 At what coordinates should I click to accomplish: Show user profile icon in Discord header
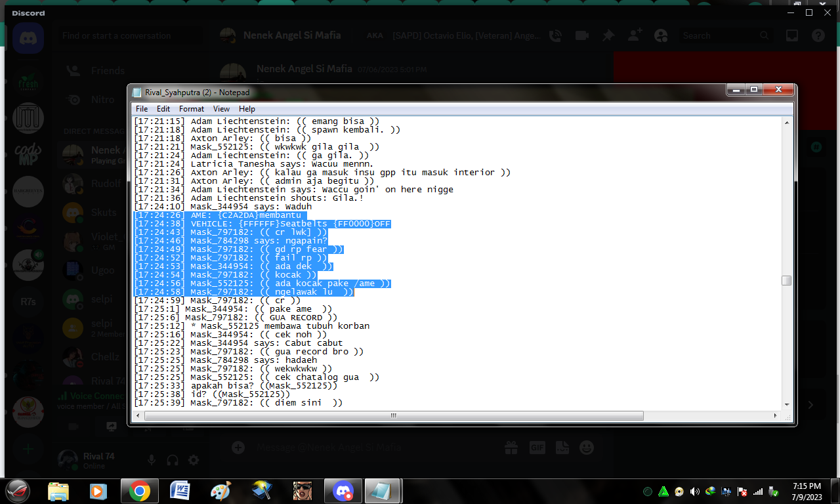(661, 35)
